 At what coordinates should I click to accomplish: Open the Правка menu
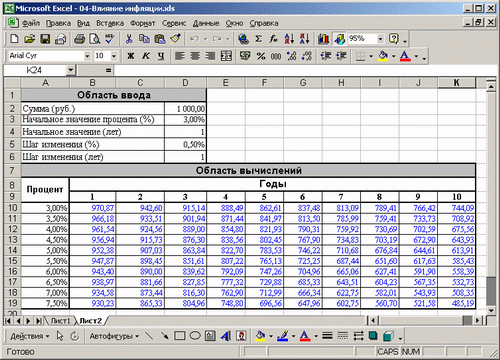pyautogui.click(x=58, y=23)
